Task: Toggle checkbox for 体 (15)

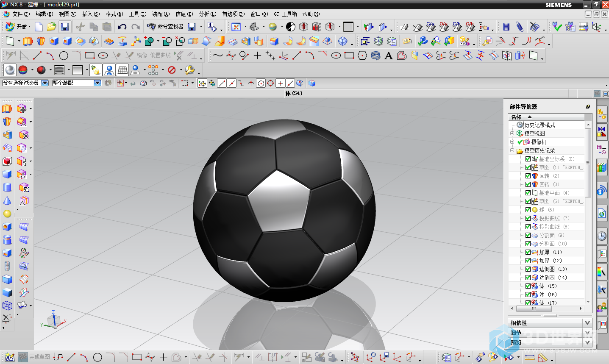Action: click(x=528, y=286)
